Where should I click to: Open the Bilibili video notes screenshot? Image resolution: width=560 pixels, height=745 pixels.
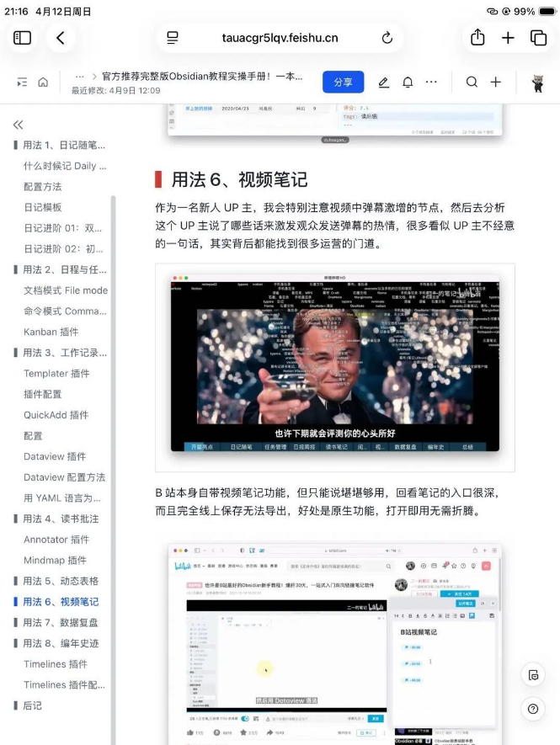(x=335, y=644)
